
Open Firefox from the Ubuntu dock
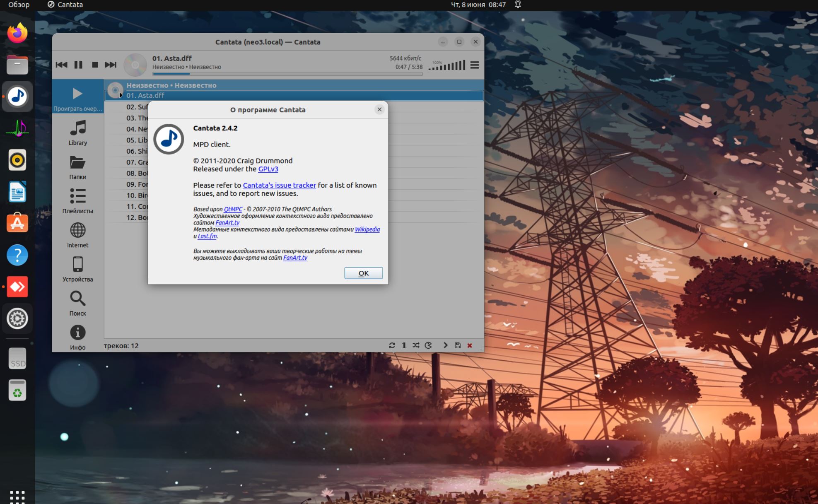tap(17, 33)
